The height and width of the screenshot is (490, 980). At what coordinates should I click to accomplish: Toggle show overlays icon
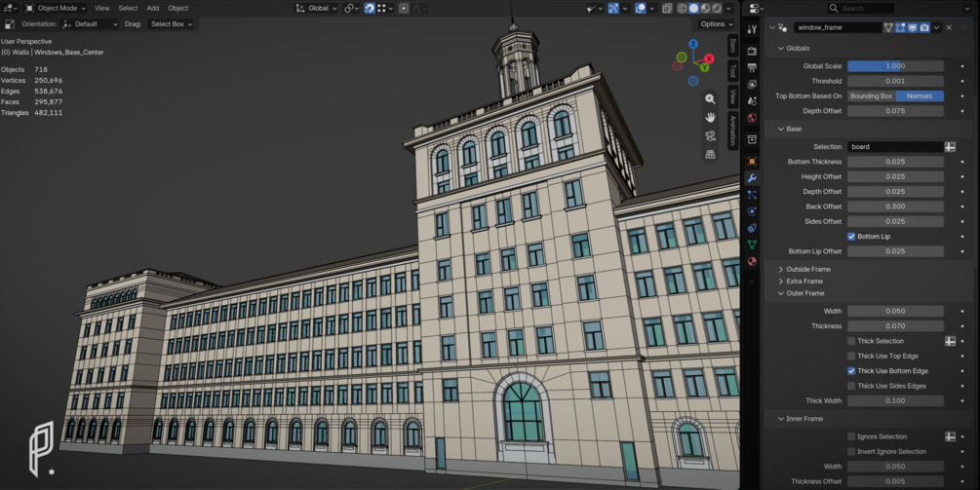tap(641, 8)
